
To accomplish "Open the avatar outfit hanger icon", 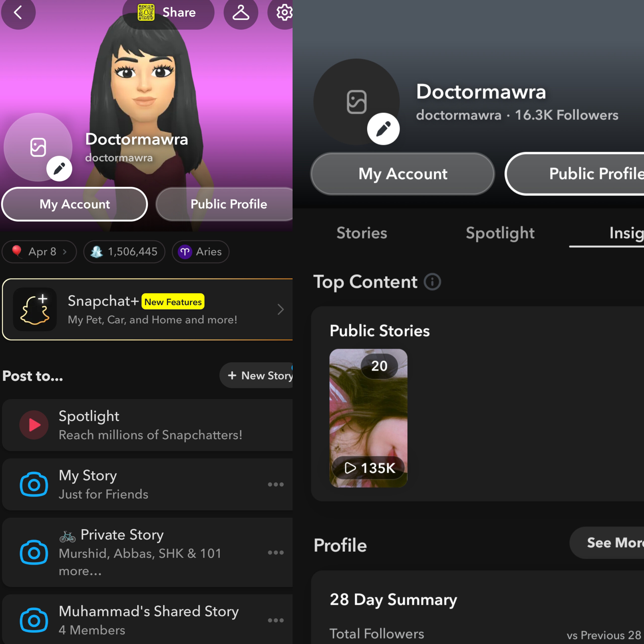I will pos(241,12).
